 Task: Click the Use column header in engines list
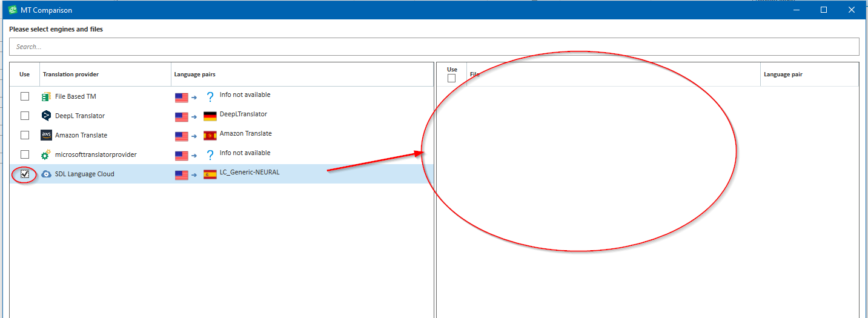click(25, 75)
